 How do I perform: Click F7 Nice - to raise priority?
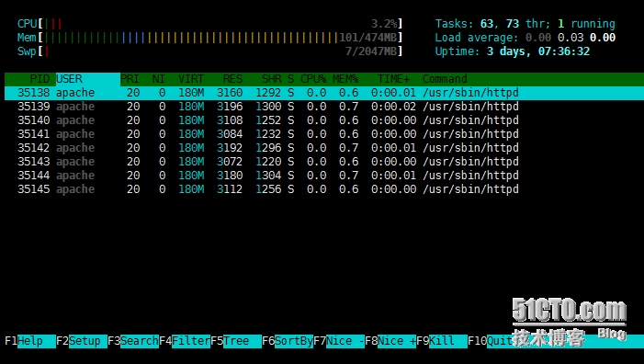pos(339,341)
